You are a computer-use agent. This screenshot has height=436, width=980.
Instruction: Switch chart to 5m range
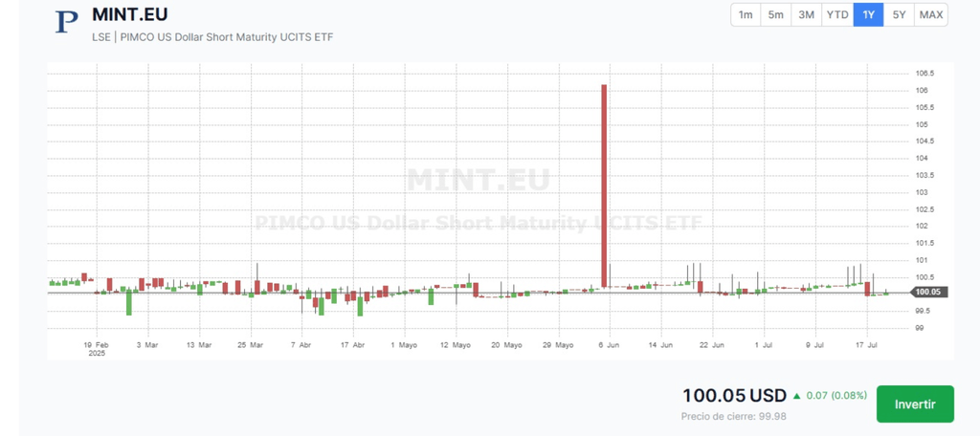[776, 14]
